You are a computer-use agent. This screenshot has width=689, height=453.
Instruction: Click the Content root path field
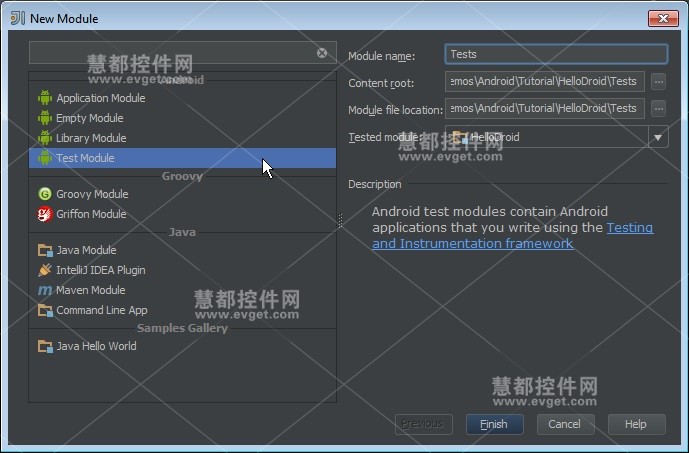pyautogui.click(x=545, y=82)
